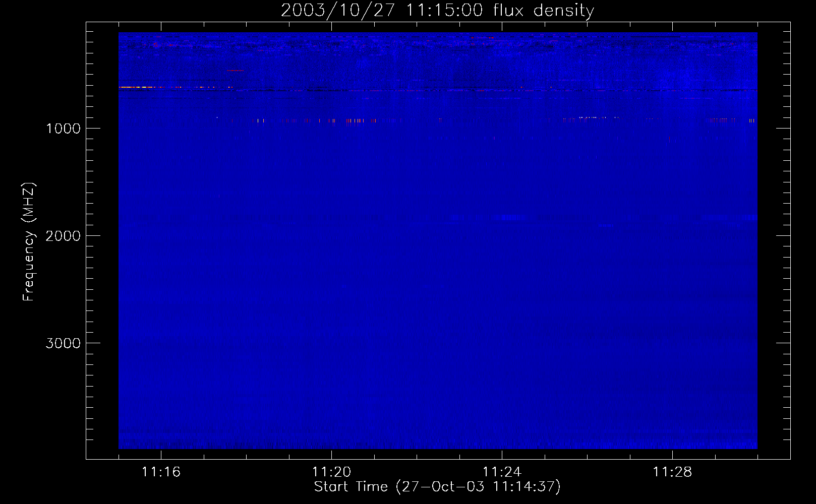Image resolution: width=816 pixels, height=504 pixels.
Task: Click the 2000 frequency tick label
Action: tap(63, 236)
